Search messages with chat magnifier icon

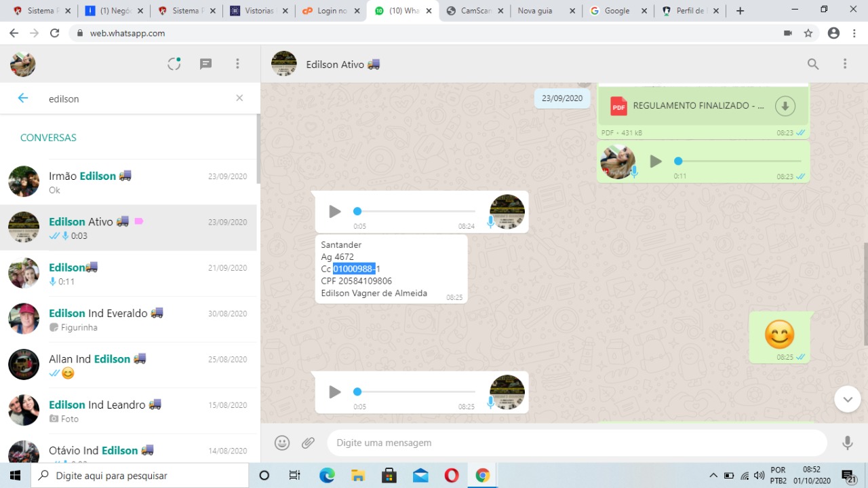click(813, 64)
